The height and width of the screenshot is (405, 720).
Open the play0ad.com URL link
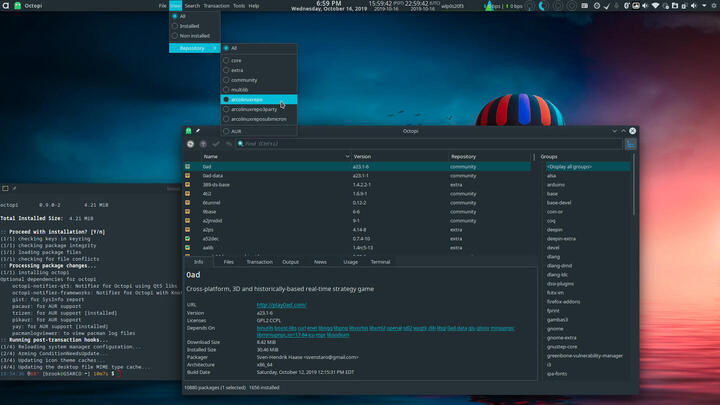[281, 305]
